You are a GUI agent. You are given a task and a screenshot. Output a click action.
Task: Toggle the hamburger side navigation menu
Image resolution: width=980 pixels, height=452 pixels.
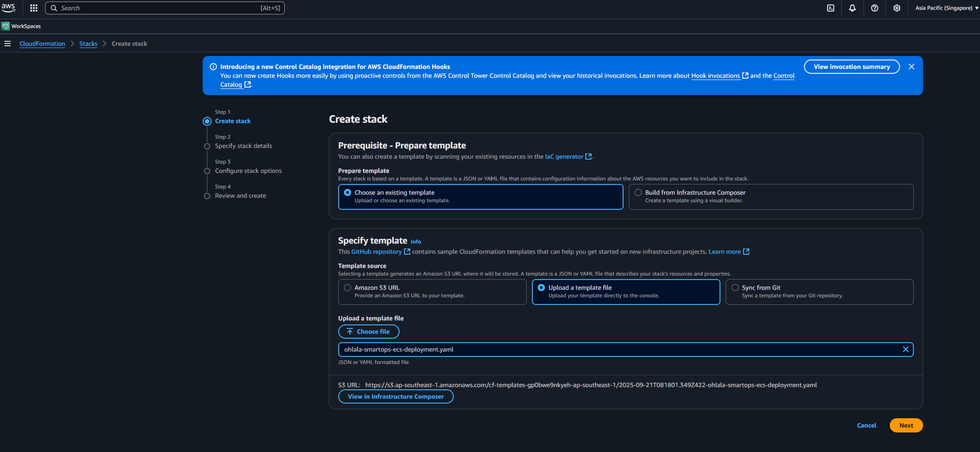8,44
